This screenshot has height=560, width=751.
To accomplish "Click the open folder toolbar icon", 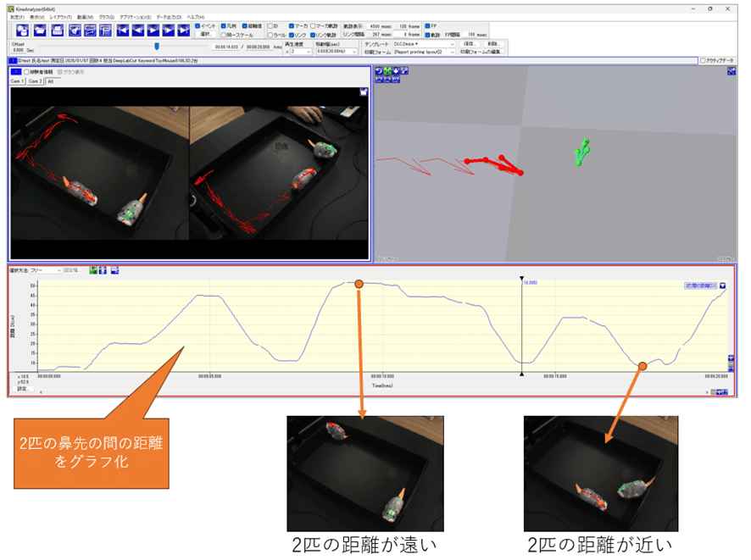I will point(40,30).
